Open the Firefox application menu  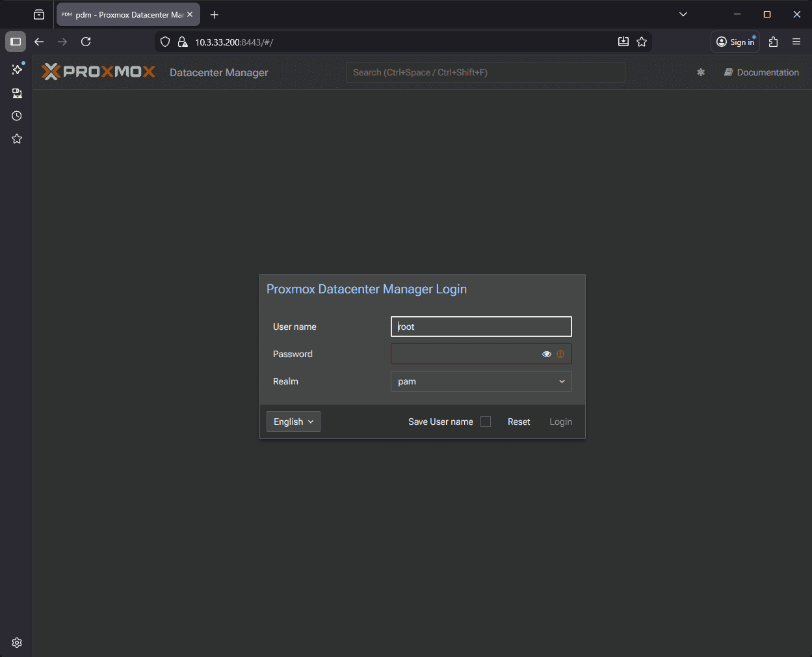tap(796, 41)
